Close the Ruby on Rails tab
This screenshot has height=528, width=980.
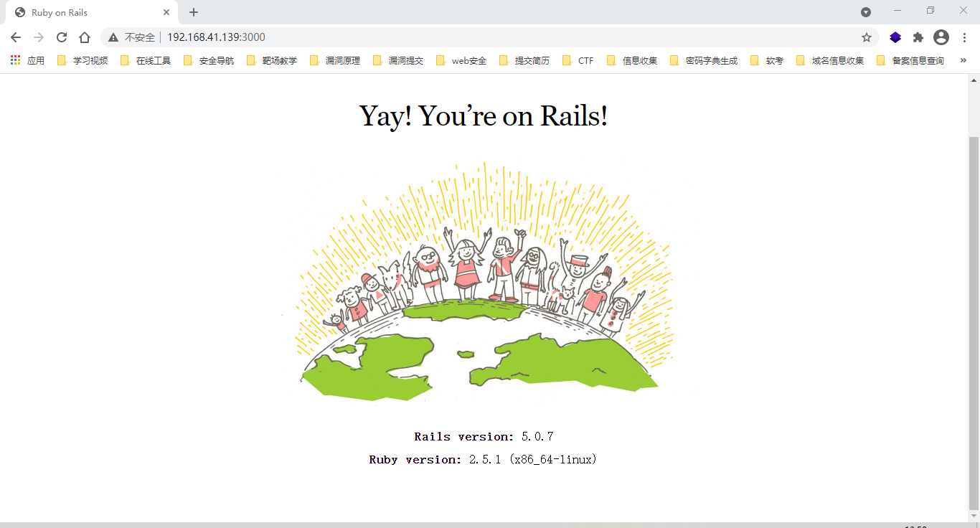pos(166,12)
